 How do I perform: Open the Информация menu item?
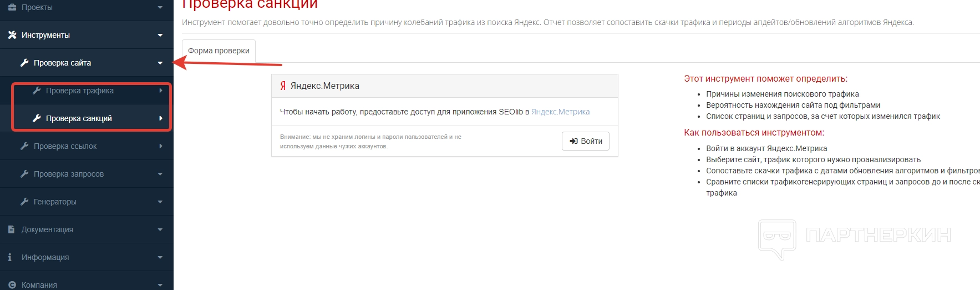pyautogui.click(x=87, y=257)
